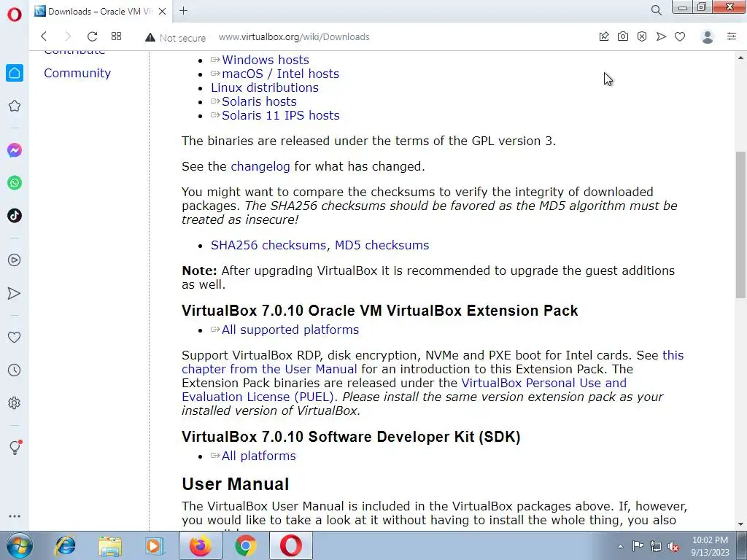
Task: Download Extension Pack All supported platforms
Action: click(x=290, y=330)
